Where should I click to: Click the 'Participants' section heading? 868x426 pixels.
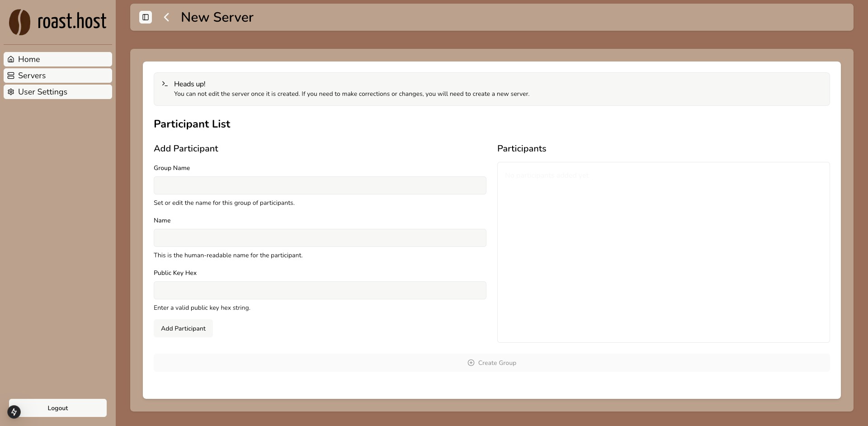(522, 148)
